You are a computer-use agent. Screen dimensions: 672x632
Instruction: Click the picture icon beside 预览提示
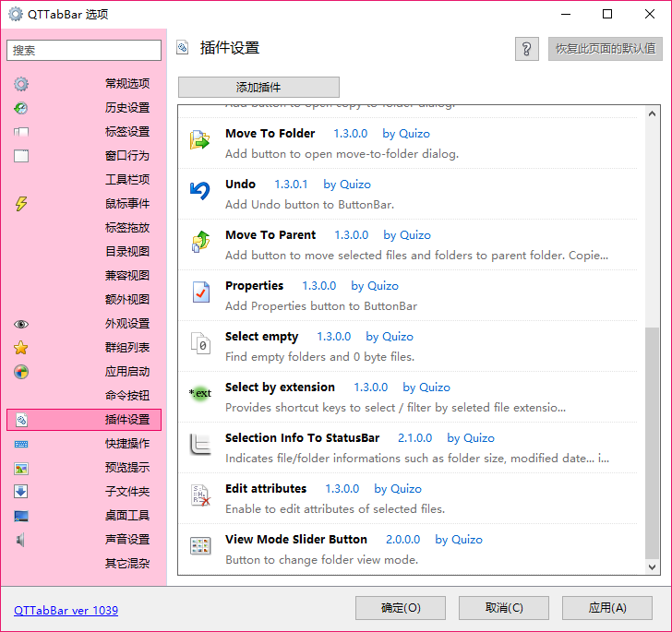coord(21,469)
